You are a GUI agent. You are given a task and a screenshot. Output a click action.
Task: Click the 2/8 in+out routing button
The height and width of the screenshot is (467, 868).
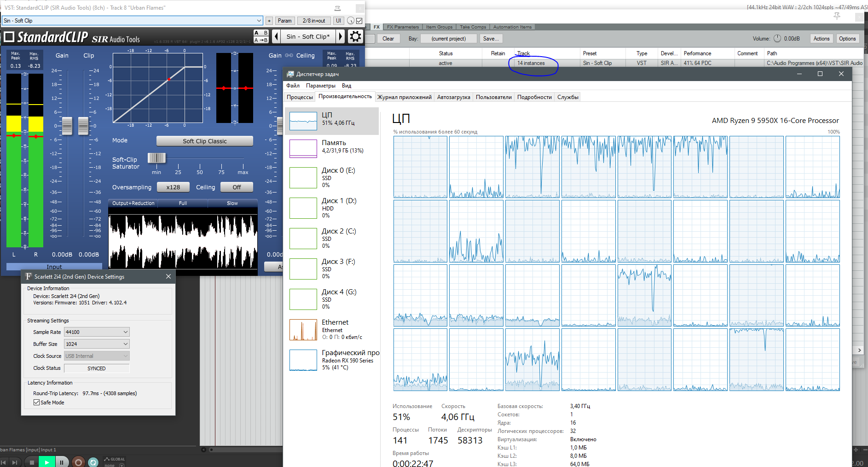[x=314, y=21]
